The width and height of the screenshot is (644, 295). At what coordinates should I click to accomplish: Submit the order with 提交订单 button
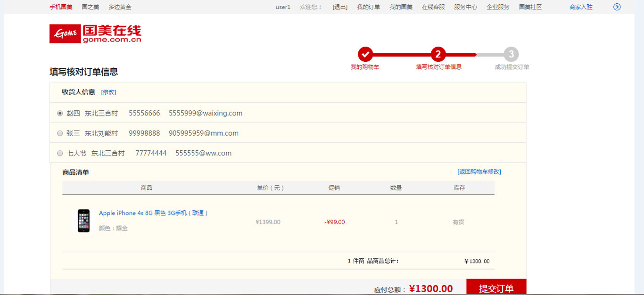click(x=496, y=287)
